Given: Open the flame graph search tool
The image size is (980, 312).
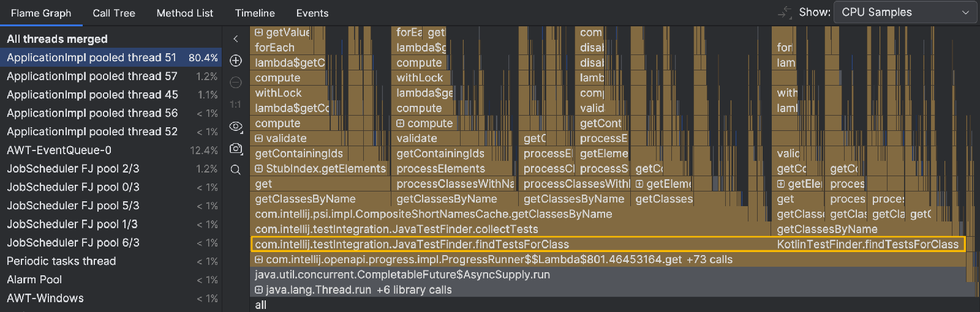Looking at the screenshot, I should pyautogui.click(x=236, y=170).
